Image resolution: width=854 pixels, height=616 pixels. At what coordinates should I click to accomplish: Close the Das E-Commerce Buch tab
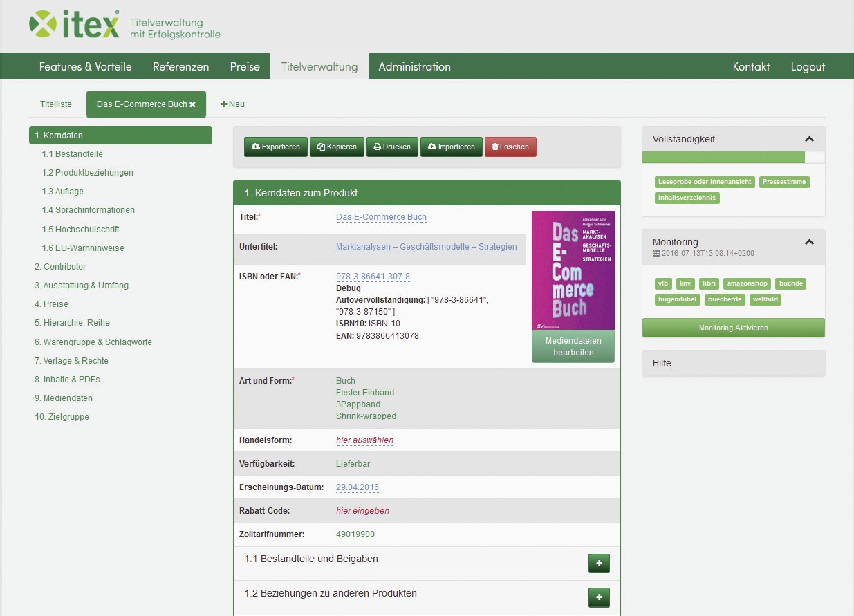pos(193,104)
